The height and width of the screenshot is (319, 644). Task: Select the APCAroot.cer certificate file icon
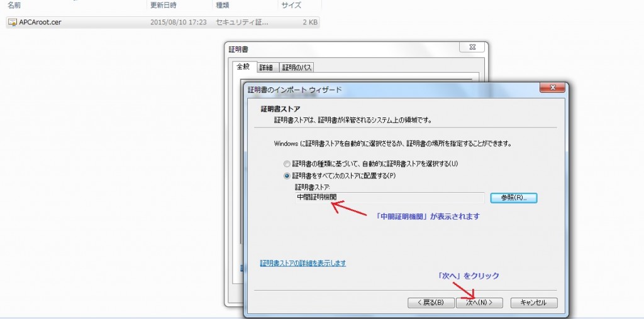click(x=13, y=22)
